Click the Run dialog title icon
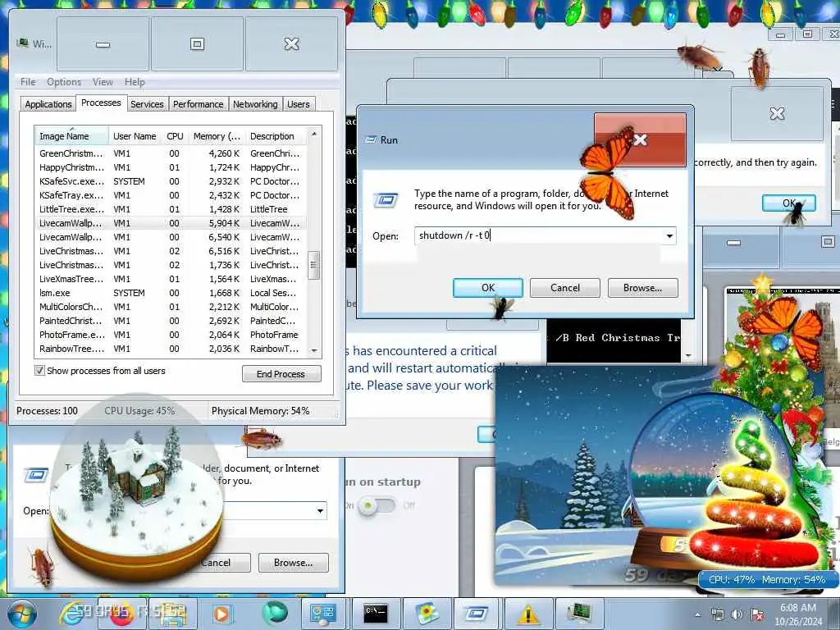Image resolution: width=840 pixels, height=630 pixels. 370,139
